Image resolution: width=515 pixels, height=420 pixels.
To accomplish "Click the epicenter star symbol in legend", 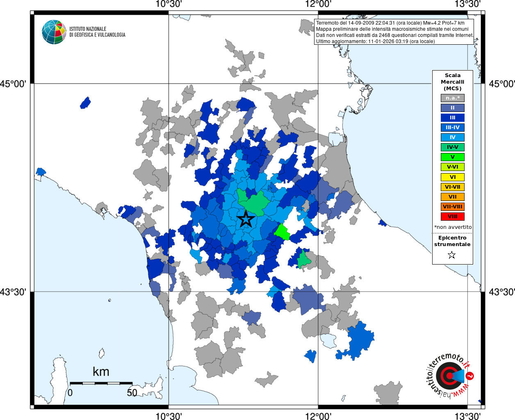I will [452, 255].
